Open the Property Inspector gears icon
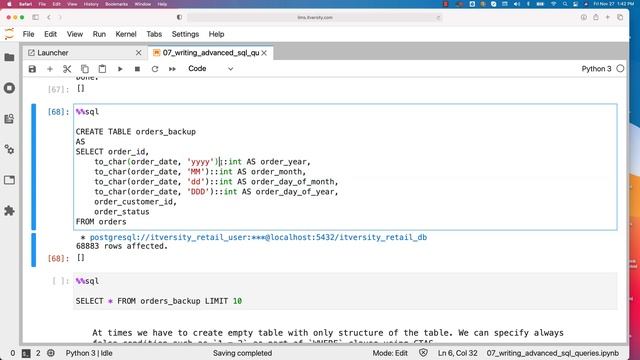640x360 pixels. [9, 149]
